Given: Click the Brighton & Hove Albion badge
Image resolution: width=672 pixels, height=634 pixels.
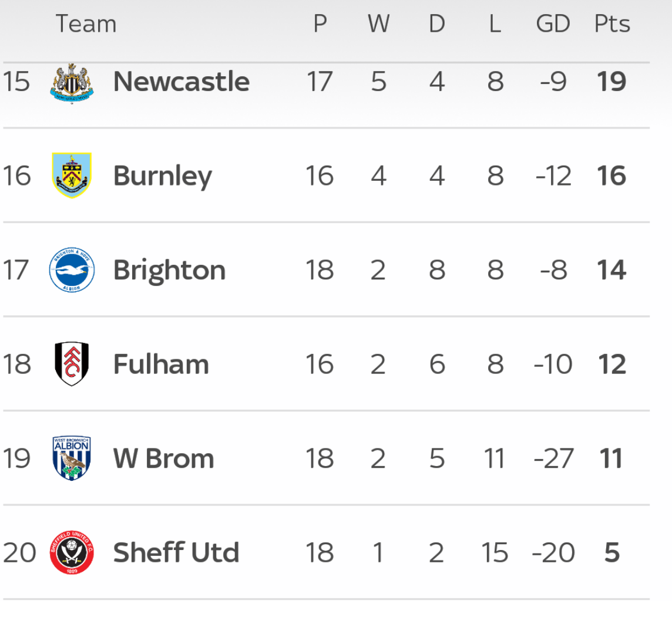Looking at the screenshot, I should (72, 270).
